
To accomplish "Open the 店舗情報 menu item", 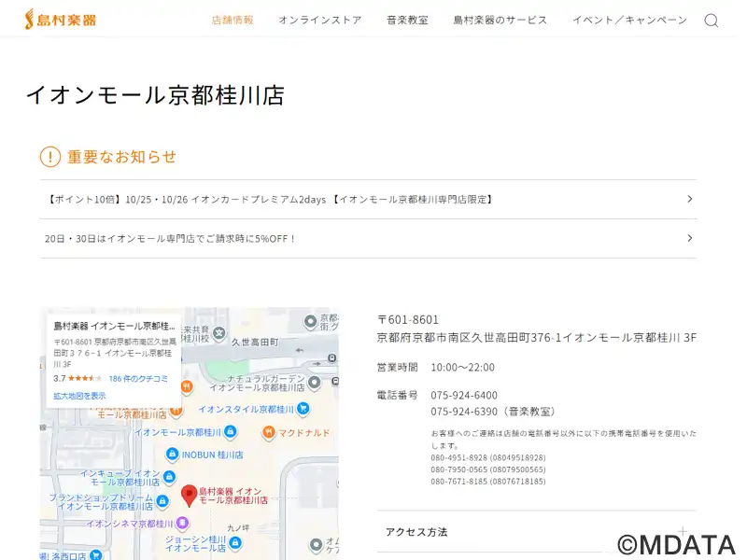I will click(x=233, y=20).
